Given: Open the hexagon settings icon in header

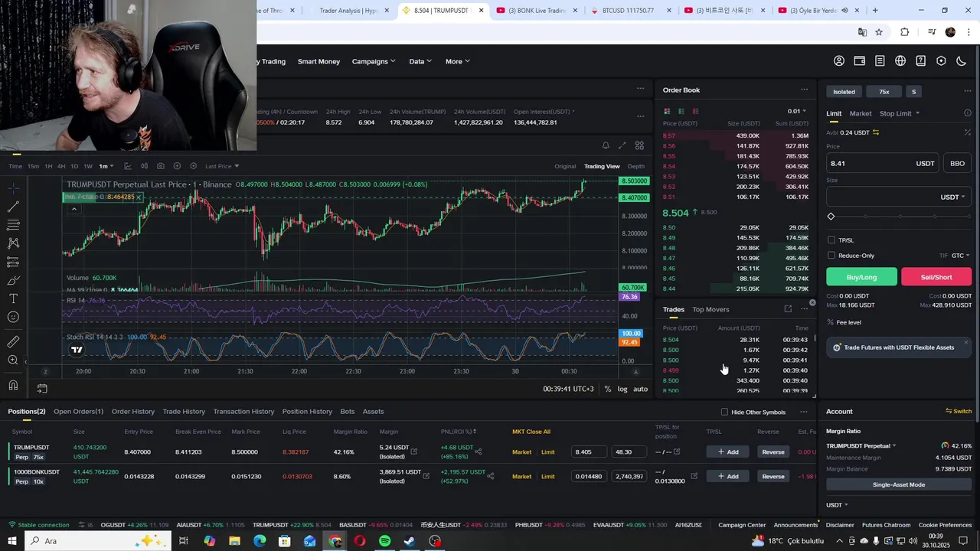Looking at the screenshot, I should tap(941, 61).
